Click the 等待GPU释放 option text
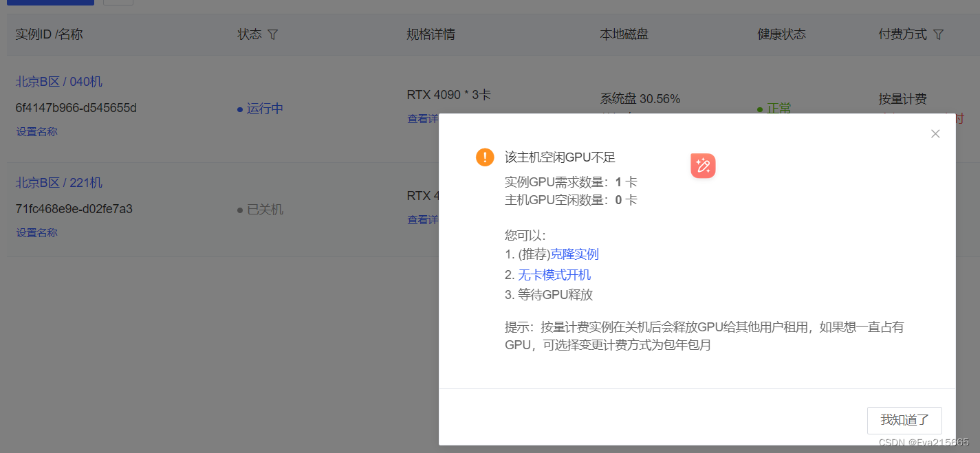The height and width of the screenshot is (453, 980). 555,296
